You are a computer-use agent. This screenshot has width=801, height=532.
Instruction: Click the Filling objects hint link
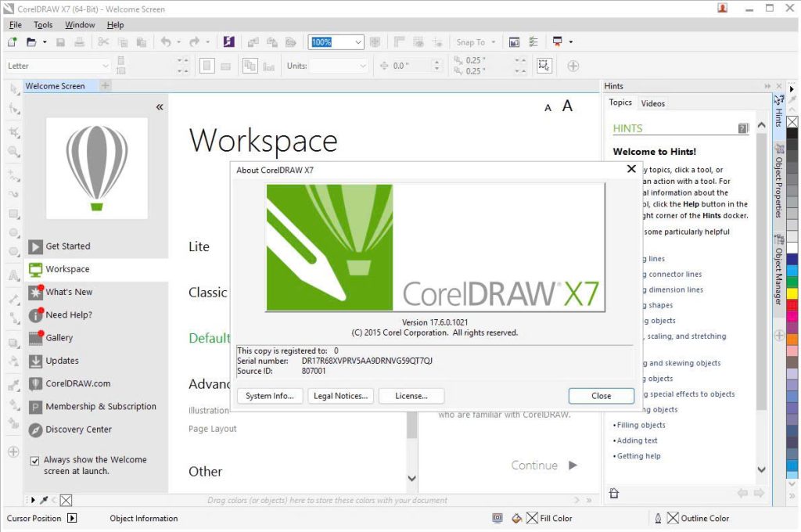641,426
